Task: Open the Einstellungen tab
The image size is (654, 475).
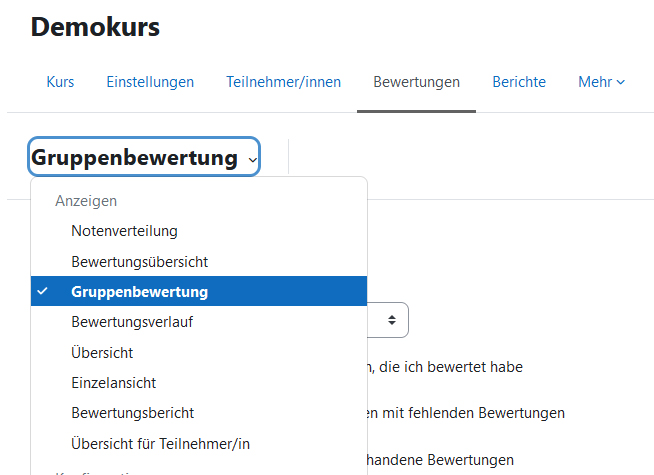Action: tap(150, 82)
